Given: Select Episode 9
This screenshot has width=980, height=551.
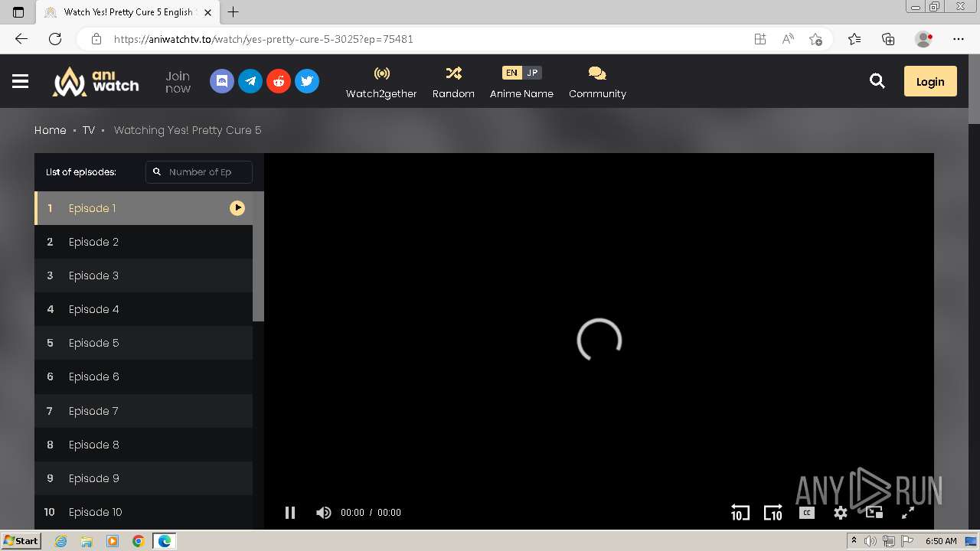Looking at the screenshot, I should 143,478.
